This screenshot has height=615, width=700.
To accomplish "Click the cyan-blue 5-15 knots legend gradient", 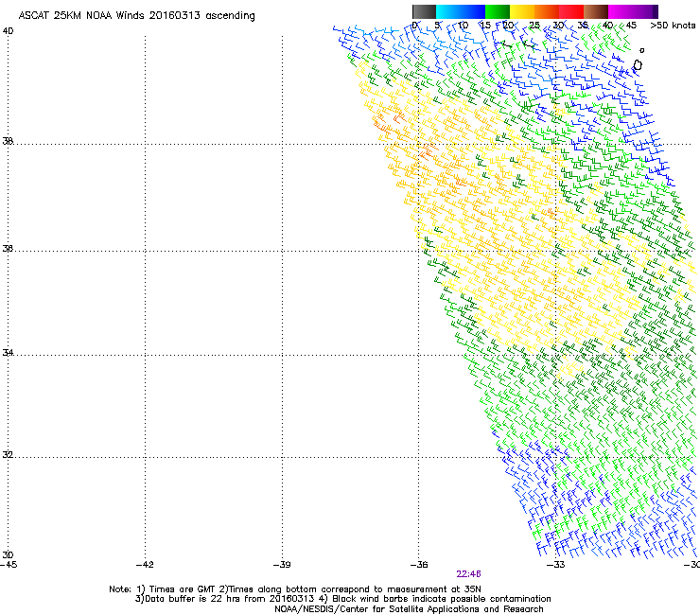I will pyautogui.click(x=461, y=11).
